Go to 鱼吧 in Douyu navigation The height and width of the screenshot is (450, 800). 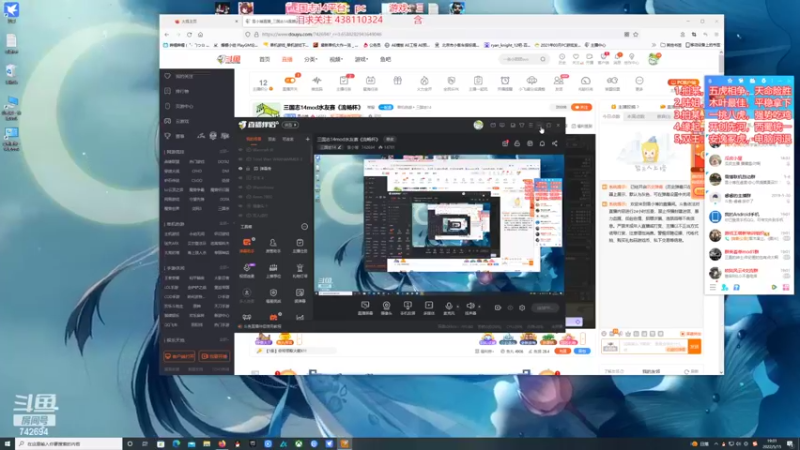click(x=385, y=59)
